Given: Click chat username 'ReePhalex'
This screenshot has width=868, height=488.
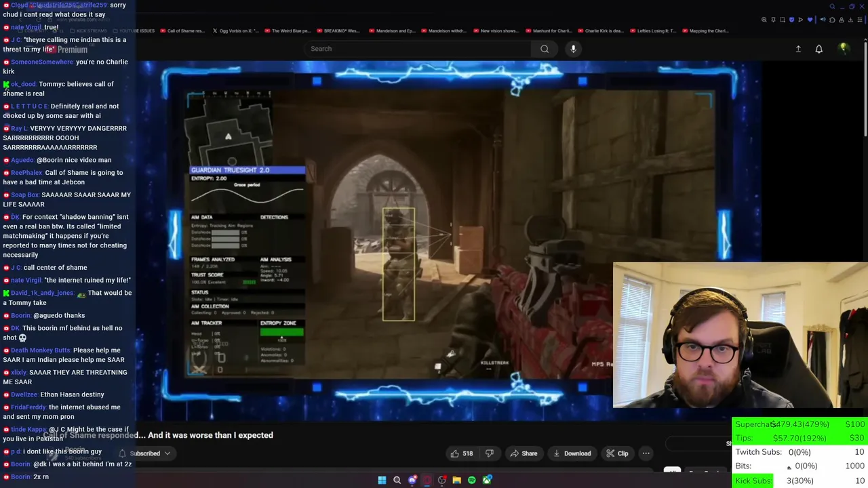Looking at the screenshot, I should click(x=26, y=173).
